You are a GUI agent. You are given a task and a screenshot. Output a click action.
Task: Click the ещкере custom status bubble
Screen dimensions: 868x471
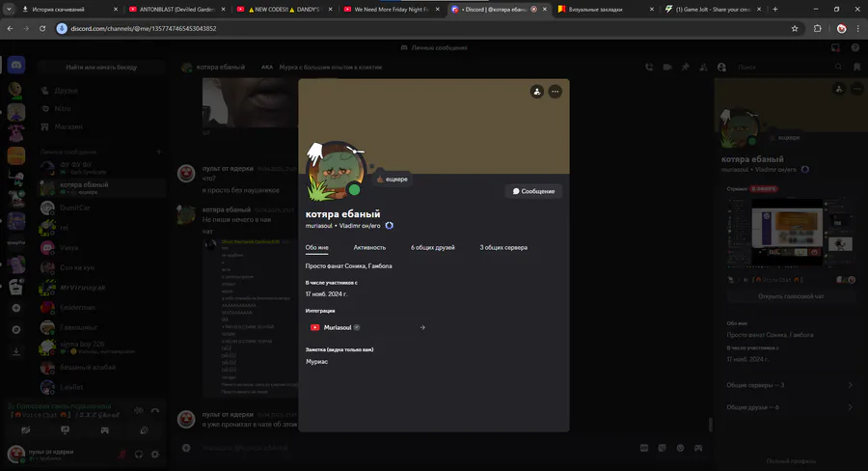point(392,179)
